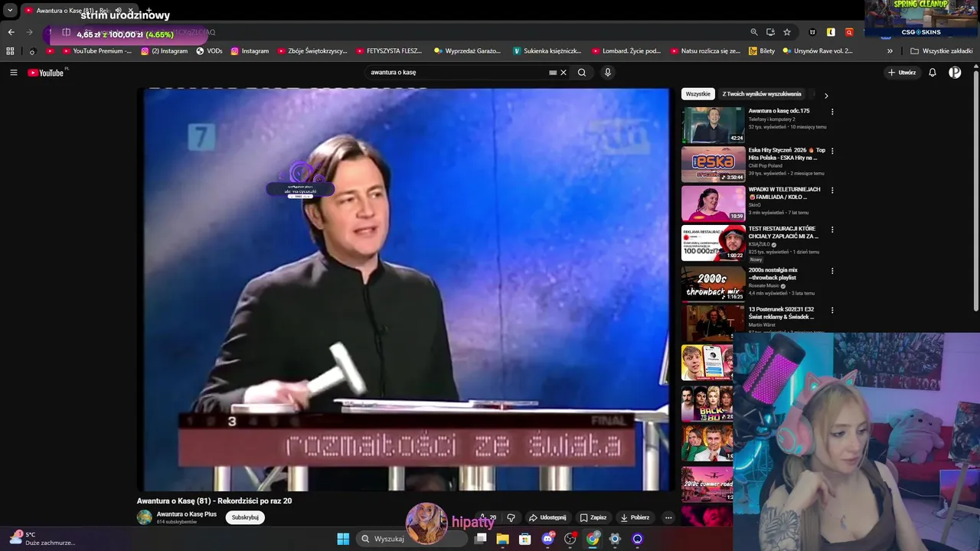
Task: Click the taskbar Wyszukaj search box
Action: (x=413, y=539)
